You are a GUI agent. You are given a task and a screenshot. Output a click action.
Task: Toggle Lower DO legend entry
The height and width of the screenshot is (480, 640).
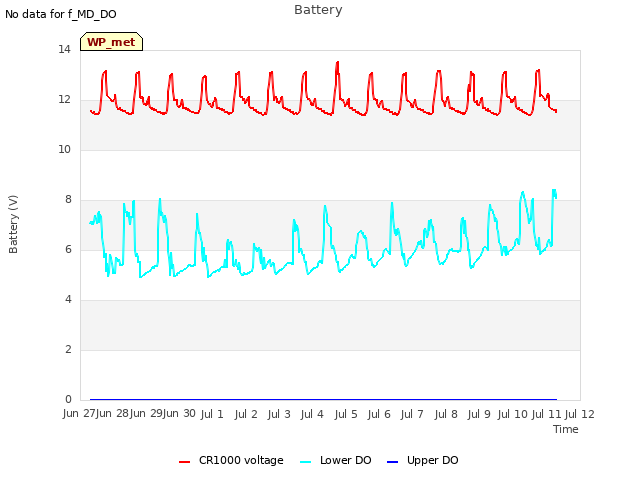pos(336,460)
